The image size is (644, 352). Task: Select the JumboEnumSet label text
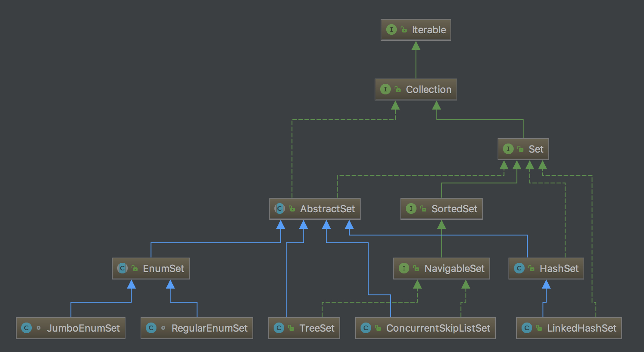[x=83, y=328]
